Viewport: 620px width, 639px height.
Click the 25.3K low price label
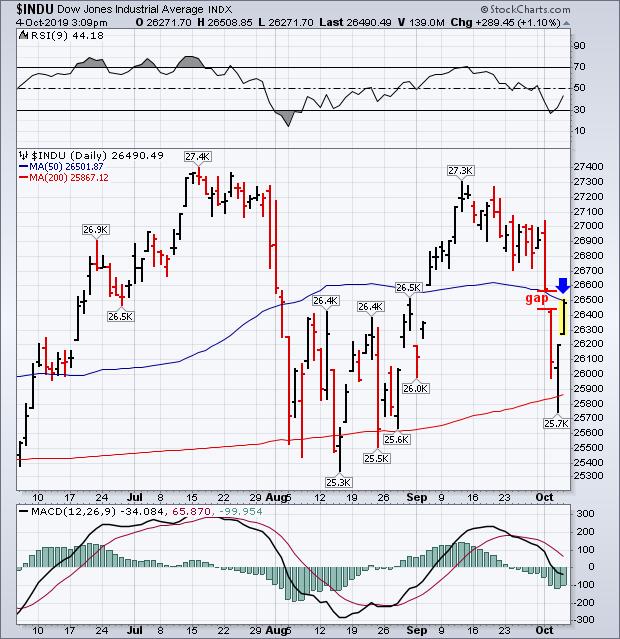point(339,483)
